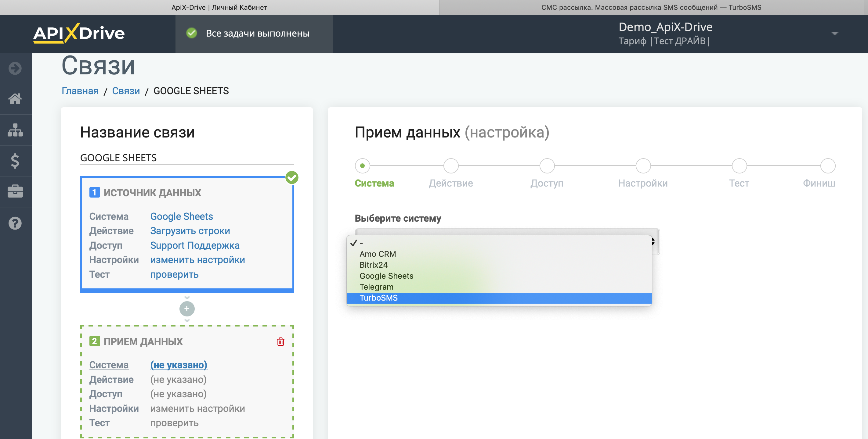Image resolution: width=868 pixels, height=439 pixels.
Task: Expand sidebar with the arrow icon
Action: 15,68
